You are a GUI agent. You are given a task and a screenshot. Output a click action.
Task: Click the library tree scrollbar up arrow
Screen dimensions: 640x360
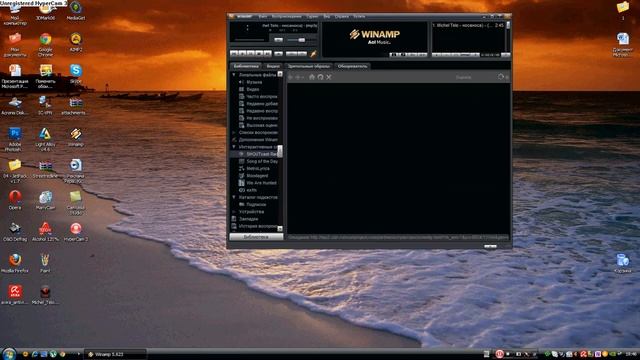[x=280, y=74]
